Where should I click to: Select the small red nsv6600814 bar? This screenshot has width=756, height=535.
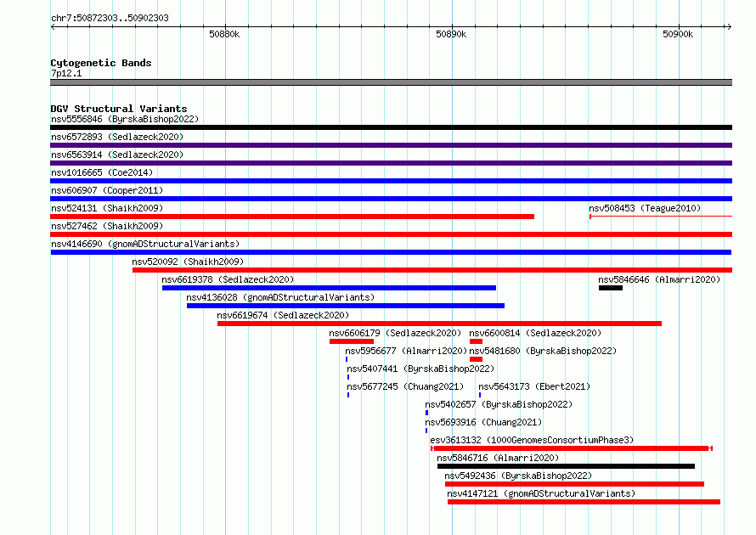coord(476,341)
